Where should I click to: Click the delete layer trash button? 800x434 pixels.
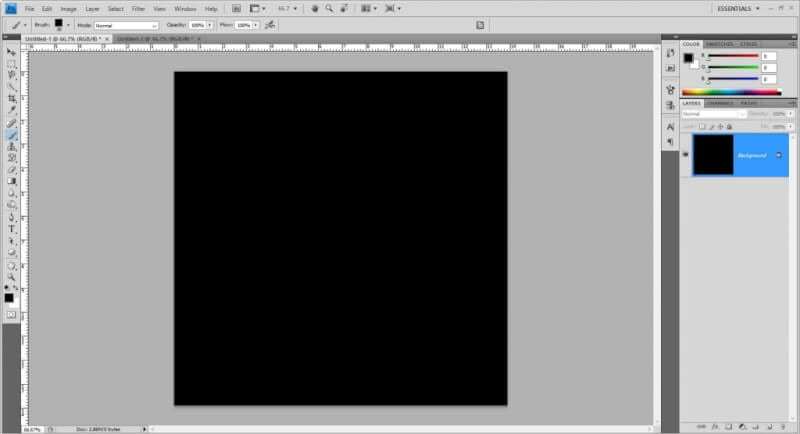[x=784, y=427]
